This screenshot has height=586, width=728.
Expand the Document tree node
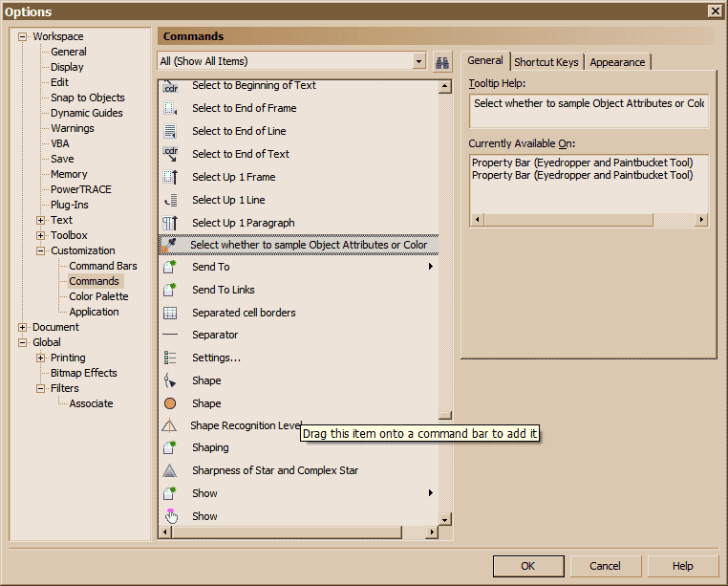[x=22, y=327]
